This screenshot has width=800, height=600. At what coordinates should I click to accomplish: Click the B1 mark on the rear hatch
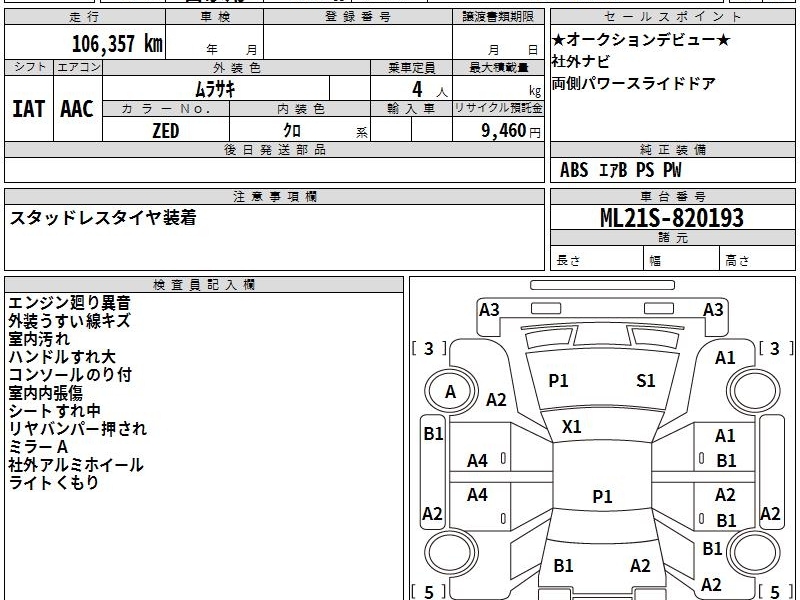[x=563, y=566]
